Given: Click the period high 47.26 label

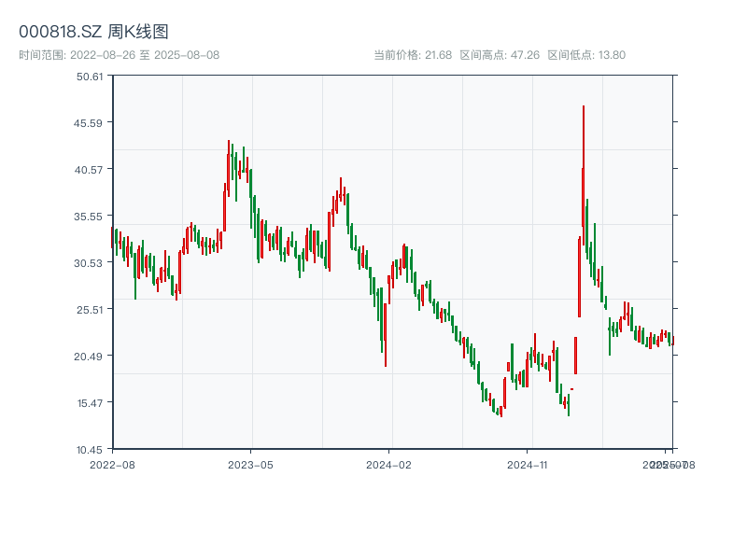Looking at the screenshot, I should (500, 55).
